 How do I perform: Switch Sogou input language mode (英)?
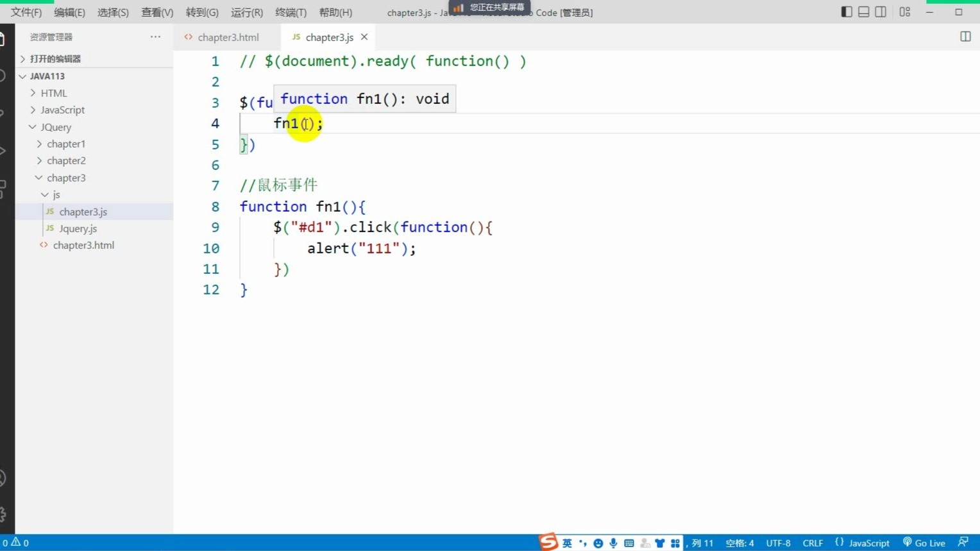(567, 543)
